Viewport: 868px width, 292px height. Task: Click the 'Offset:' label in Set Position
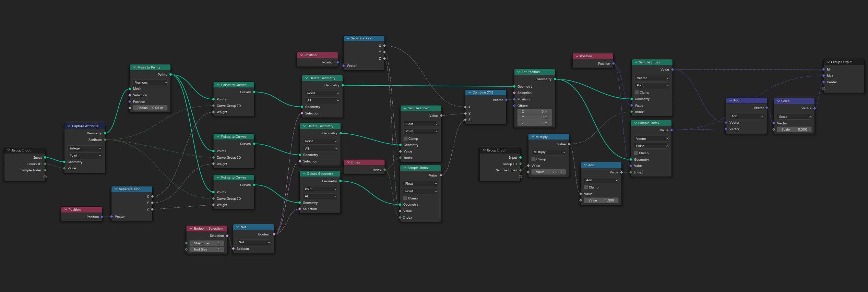coord(523,106)
